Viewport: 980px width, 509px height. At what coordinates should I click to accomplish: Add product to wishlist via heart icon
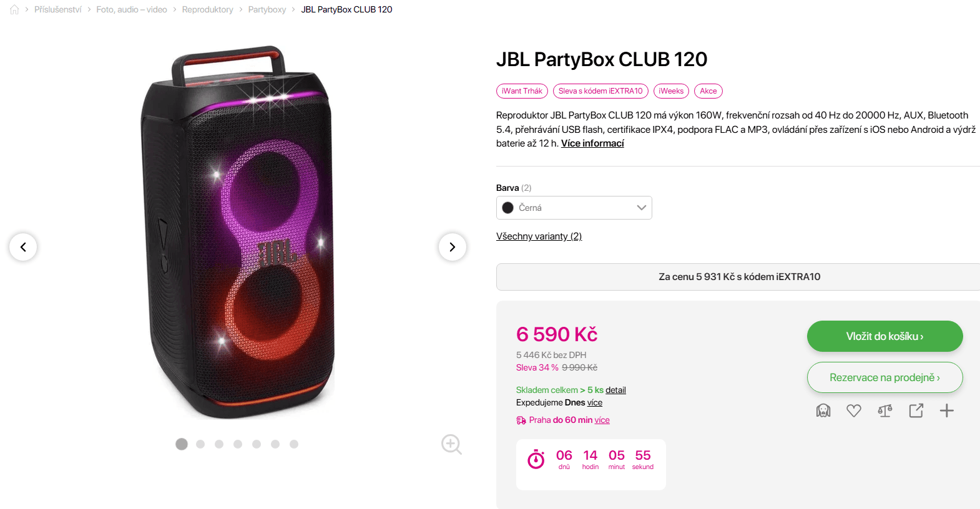(x=854, y=410)
